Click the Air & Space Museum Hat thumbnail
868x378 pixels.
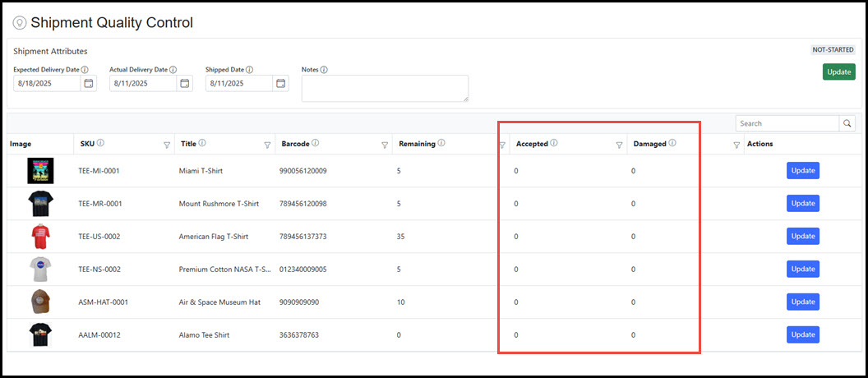coord(40,302)
